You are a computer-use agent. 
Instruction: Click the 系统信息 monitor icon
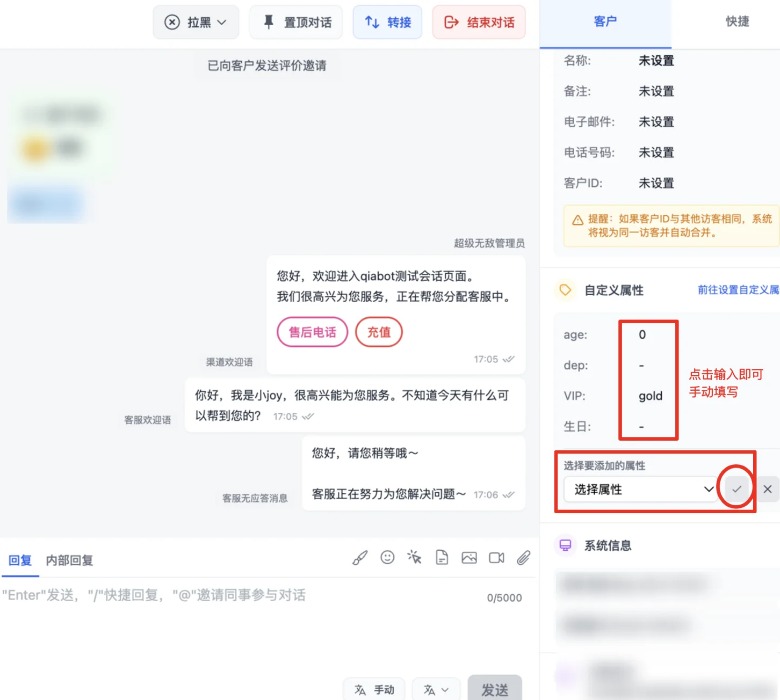click(565, 545)
